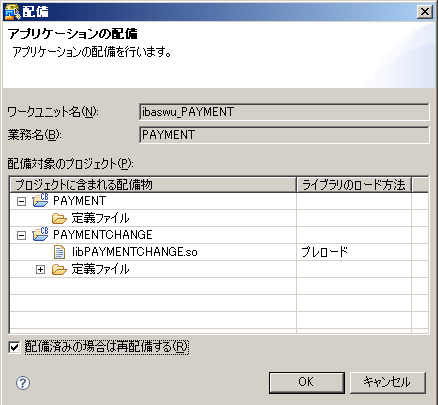The width and height of the screenshot is (438, 405).
Task: Expand the 定義ファイル node under PAYMENTCHANGE
Action: (40, 269)
